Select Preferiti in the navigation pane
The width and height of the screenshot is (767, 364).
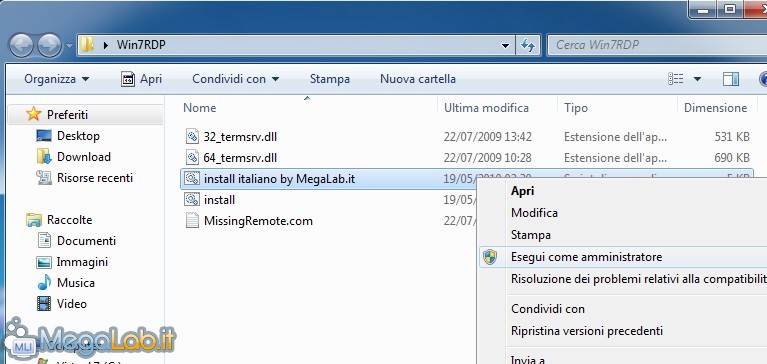tap(68, 114)
